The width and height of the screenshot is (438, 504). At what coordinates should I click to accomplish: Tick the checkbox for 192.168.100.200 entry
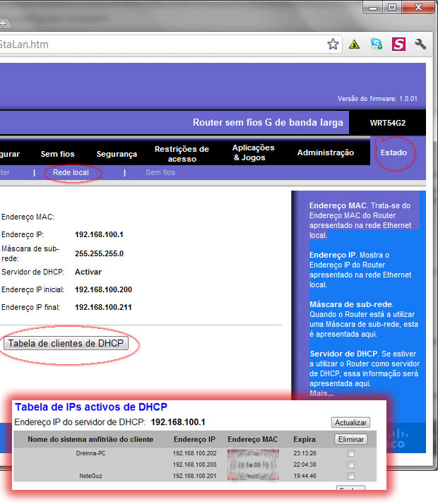coord(351,465)
